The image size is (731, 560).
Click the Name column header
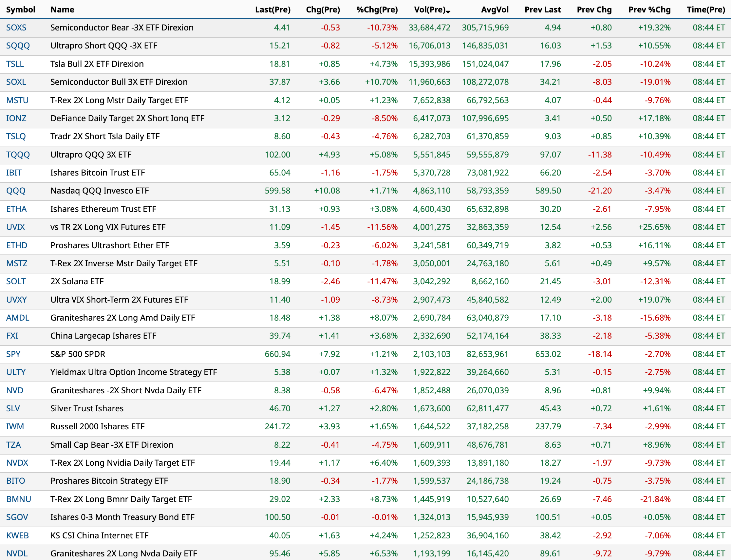tap(62, 10)
